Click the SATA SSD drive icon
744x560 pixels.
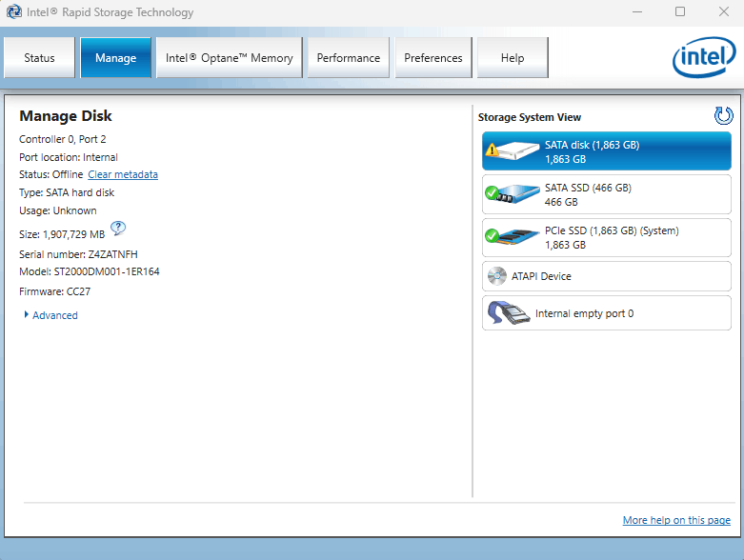(x=512, y=193)
